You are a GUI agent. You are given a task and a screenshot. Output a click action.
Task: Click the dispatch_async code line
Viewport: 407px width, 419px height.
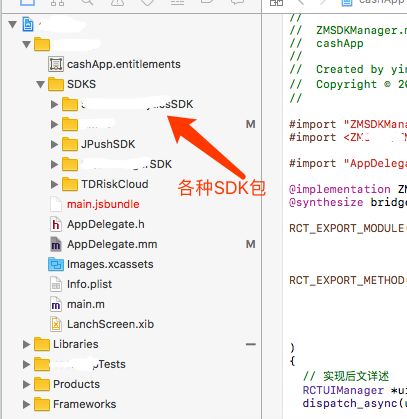tap(355, 403)
